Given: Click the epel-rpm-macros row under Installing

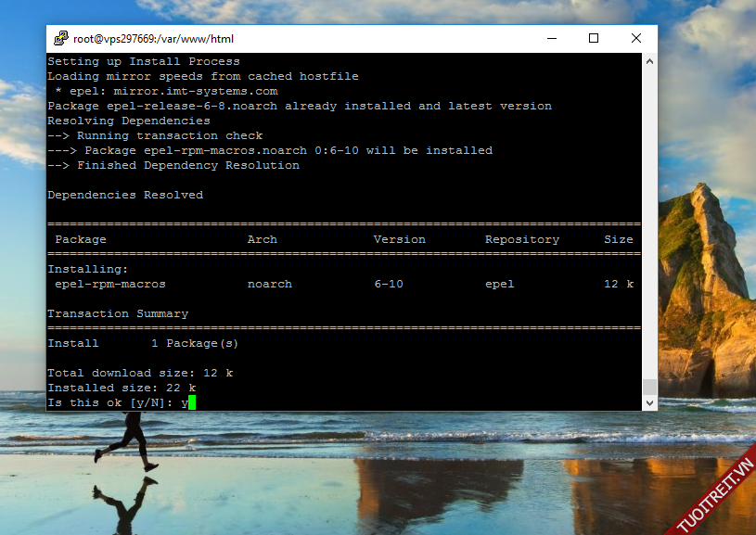Looking at the screenshot, I should pyautogui.click(x=110, y=284).
